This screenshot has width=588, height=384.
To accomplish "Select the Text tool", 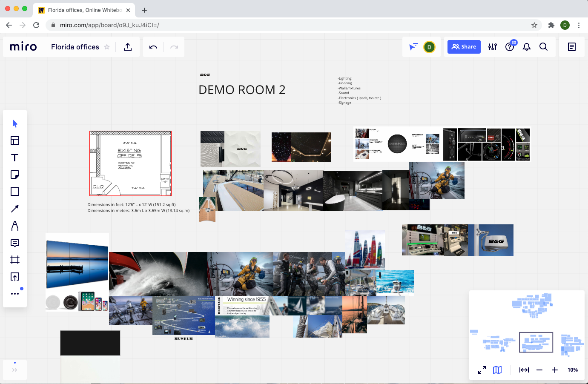I will (15, 158).
